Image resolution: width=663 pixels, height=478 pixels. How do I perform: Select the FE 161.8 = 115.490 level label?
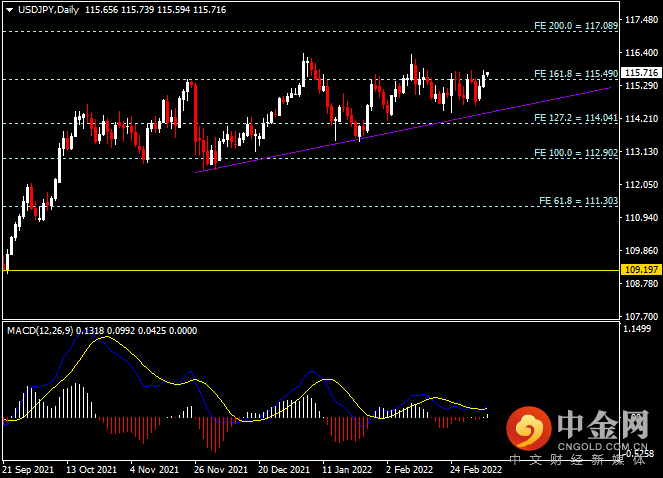(x=575, y=74)
